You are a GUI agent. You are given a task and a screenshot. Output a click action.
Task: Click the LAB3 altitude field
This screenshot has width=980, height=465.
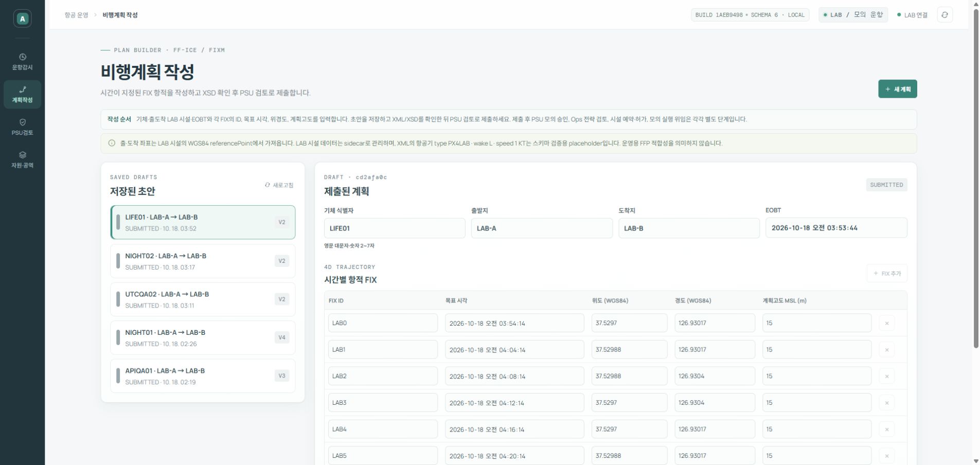coord(817,403)
